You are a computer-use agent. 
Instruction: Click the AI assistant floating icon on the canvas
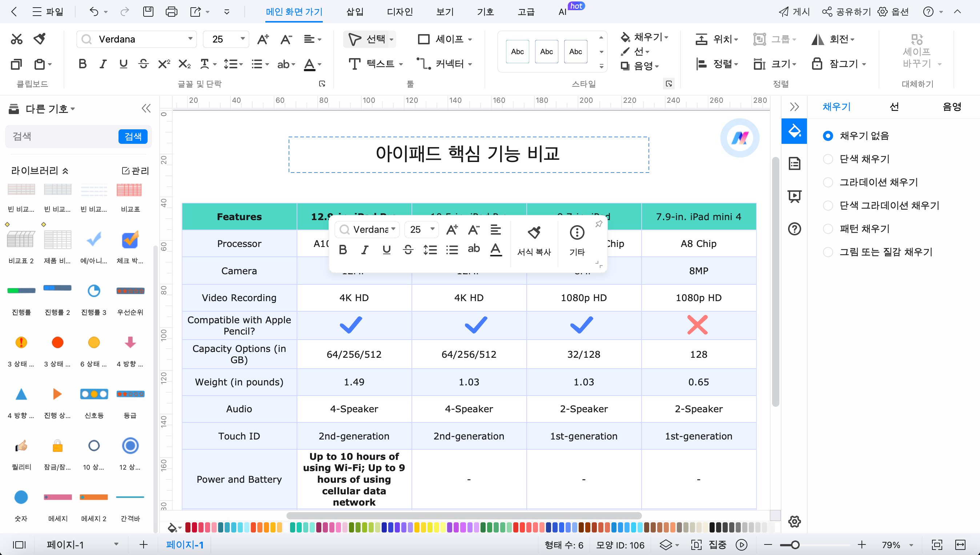point(740,138)
